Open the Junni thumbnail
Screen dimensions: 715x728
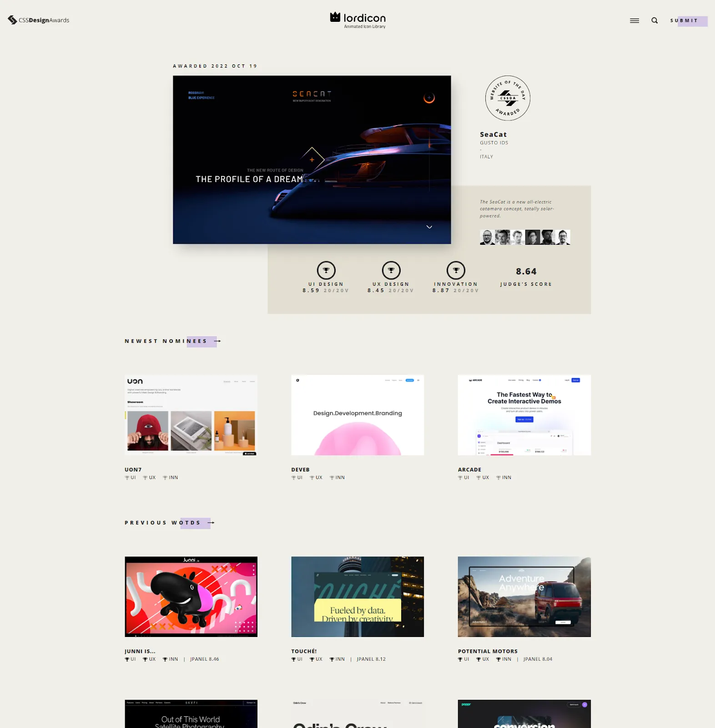pos(191,597)
